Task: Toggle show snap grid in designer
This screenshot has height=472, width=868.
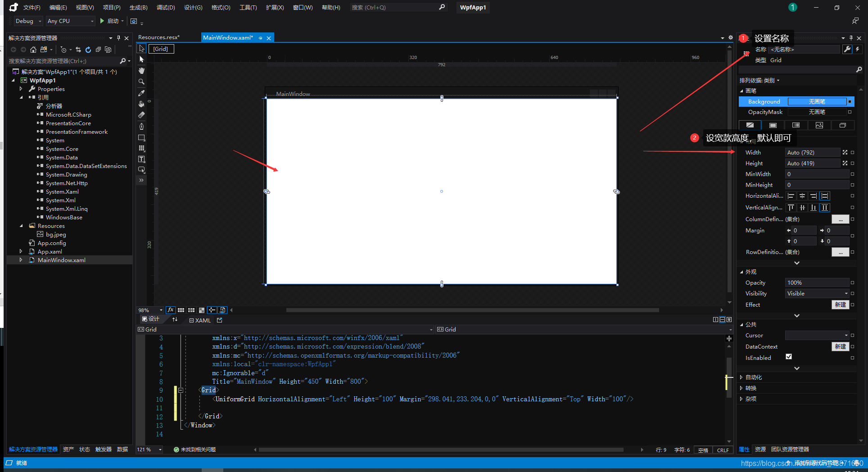Action: (181, 310)
